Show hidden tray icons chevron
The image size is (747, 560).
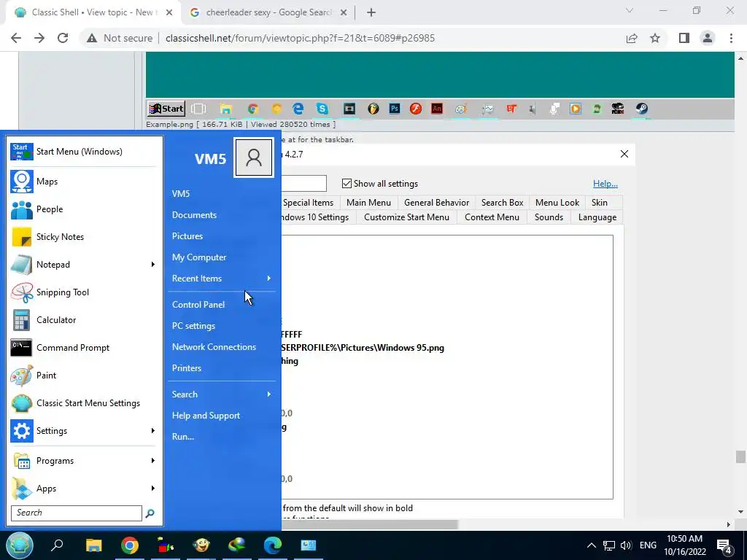[x=591, y=545]
